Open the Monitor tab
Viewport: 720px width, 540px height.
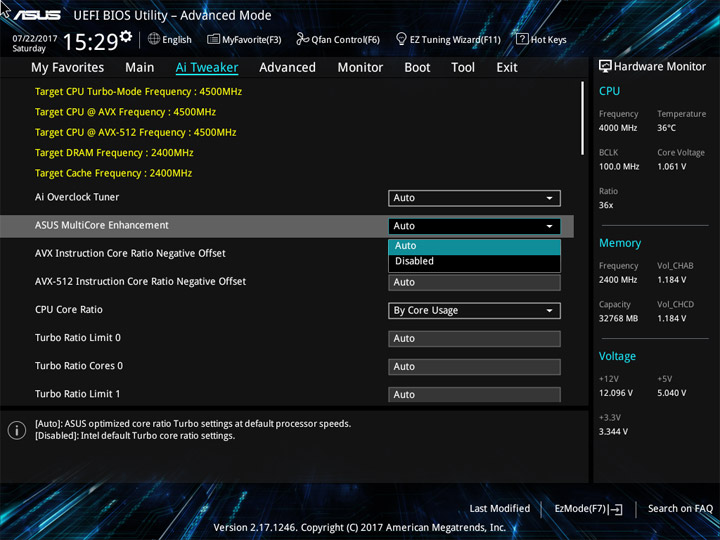(x=360, y=68)
